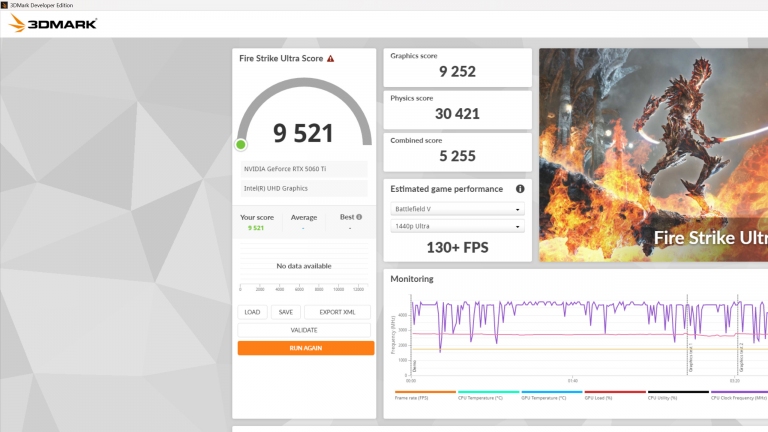
Task: Click the Physics score value 30 421
Action: pos(457,114)
